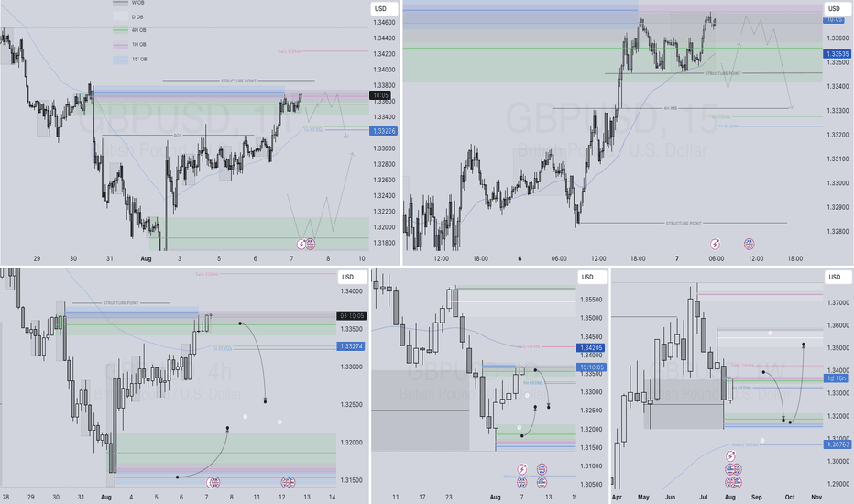Click the 10:05 countdown label on 1h chart
854x504 pixels.
point(380,95)
